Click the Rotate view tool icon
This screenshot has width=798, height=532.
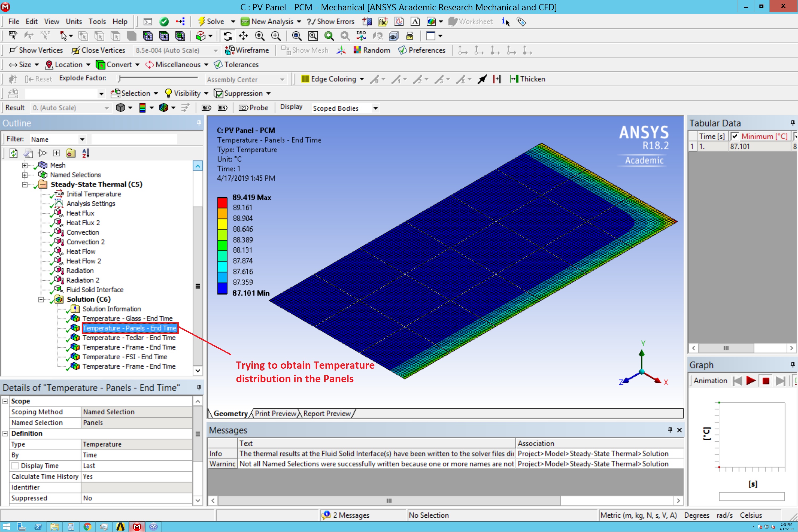tap(227, 36)
